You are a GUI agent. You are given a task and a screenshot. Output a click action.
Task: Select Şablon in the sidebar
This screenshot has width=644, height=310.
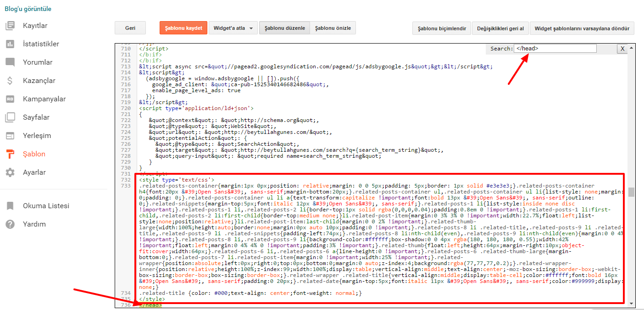[34, 154]
